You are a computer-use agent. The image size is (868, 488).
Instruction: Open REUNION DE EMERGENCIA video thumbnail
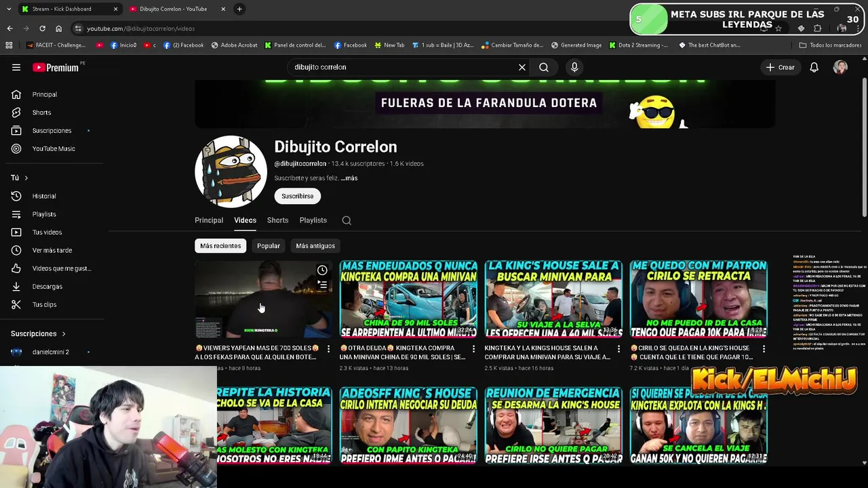(553, 425)
